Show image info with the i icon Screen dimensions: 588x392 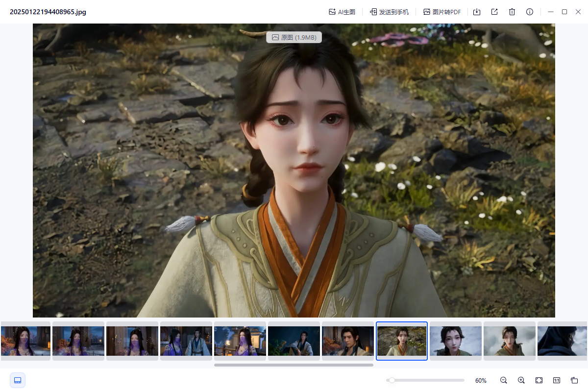530,12
